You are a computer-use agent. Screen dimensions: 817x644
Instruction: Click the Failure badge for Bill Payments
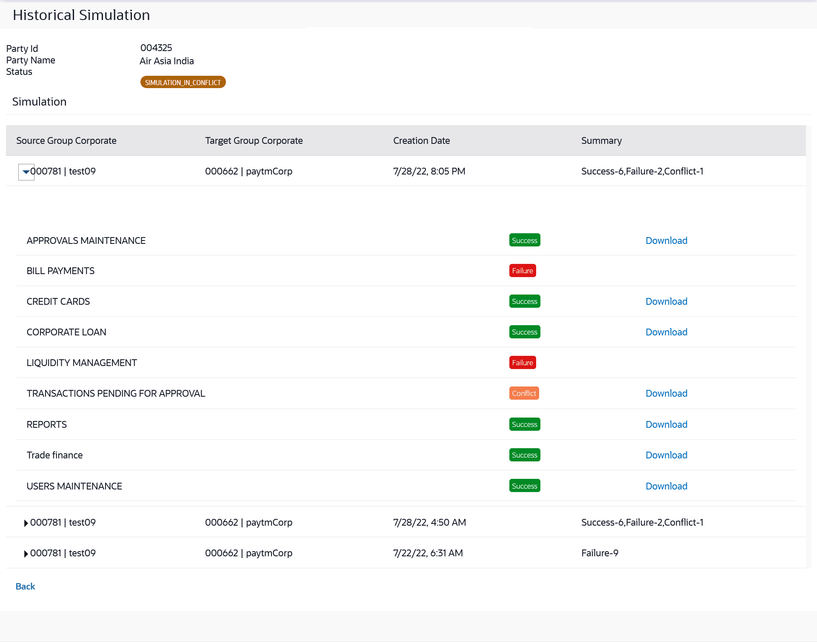pos(522,271)
